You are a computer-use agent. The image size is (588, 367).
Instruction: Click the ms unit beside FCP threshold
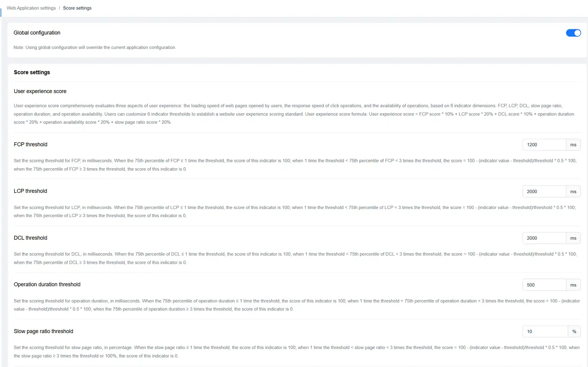pos(573,145)
